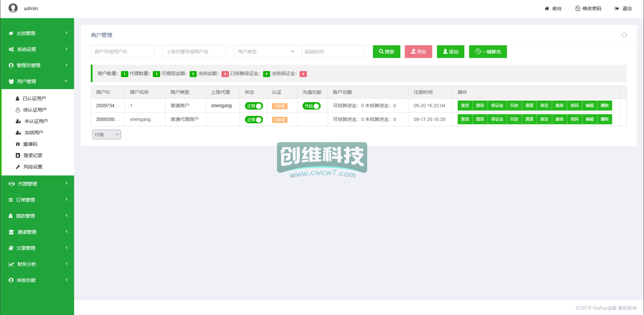Click the 退出 logout icon
Screen dimensions: 644x315
click(x=617, y=8)
